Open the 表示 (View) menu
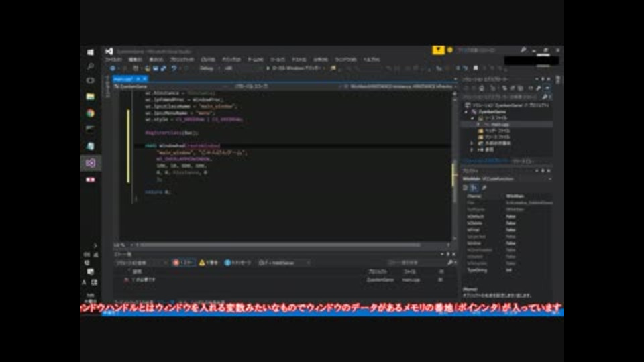This screenshot has width=644, height=362. coord(156,60)
